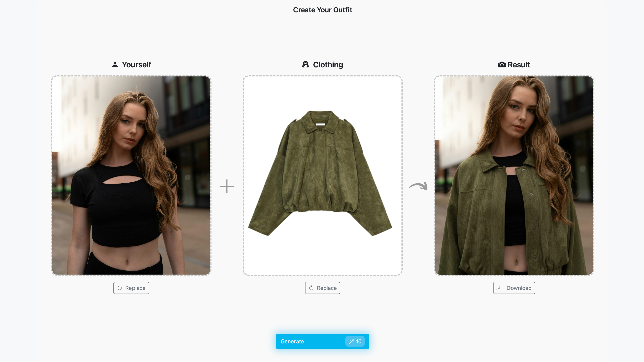Viewport: 644px width, 362px height.
Task: Replace the Yourself photo
Action: pyautogui.click(x=131, y=288)
